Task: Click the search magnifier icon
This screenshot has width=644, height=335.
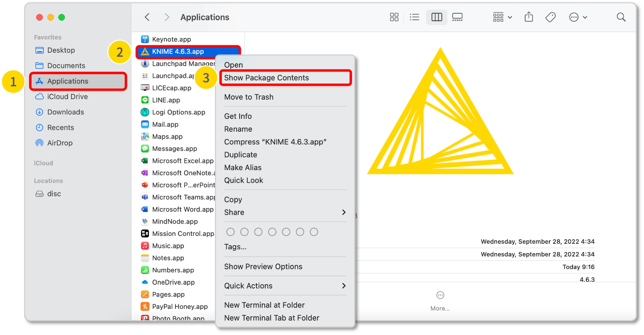Action: (x=621, y=17)
